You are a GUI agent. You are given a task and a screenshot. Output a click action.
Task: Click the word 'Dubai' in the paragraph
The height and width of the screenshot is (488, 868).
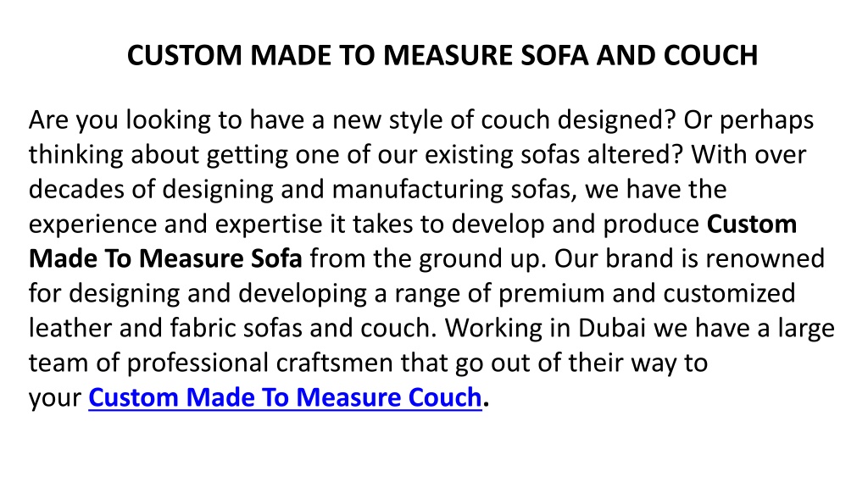click(x=612, y=328)
